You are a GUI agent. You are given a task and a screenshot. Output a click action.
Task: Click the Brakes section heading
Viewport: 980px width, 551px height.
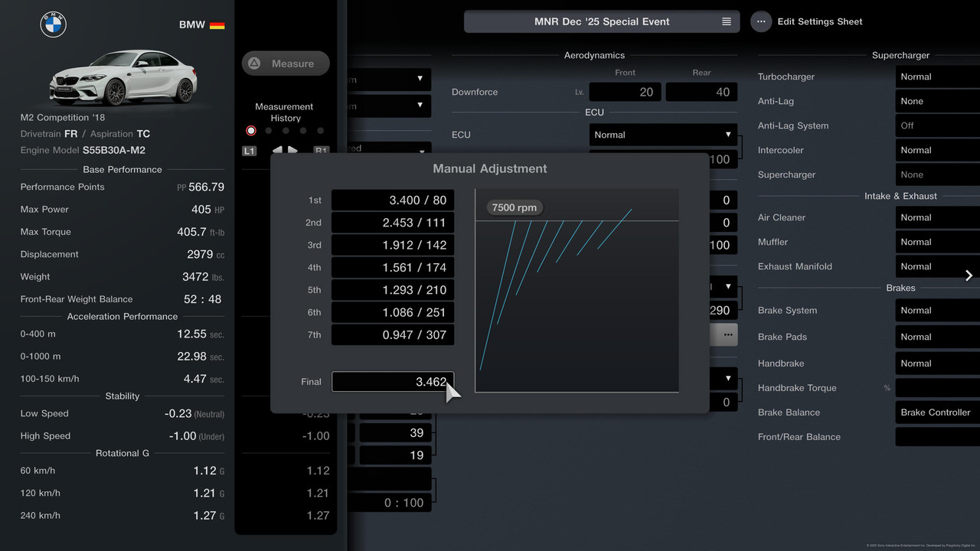900,288
